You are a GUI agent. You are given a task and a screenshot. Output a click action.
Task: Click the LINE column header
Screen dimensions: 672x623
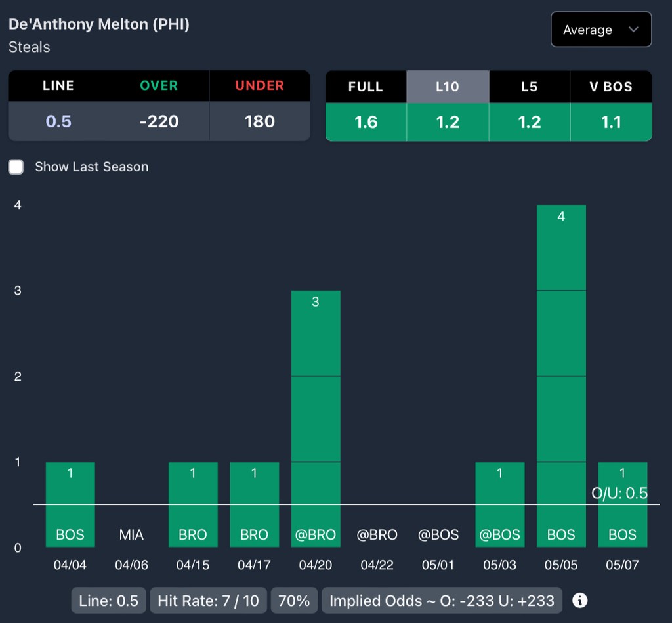pos(58,85)
